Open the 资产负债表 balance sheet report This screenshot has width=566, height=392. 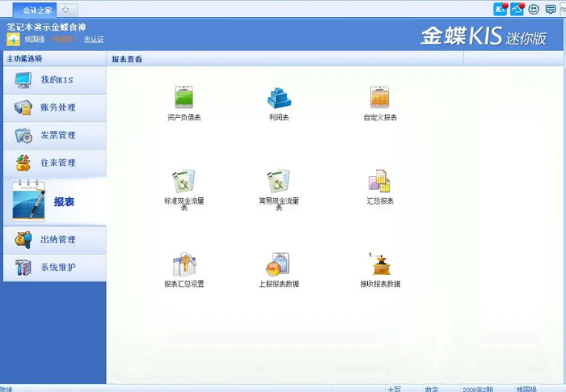184,103
